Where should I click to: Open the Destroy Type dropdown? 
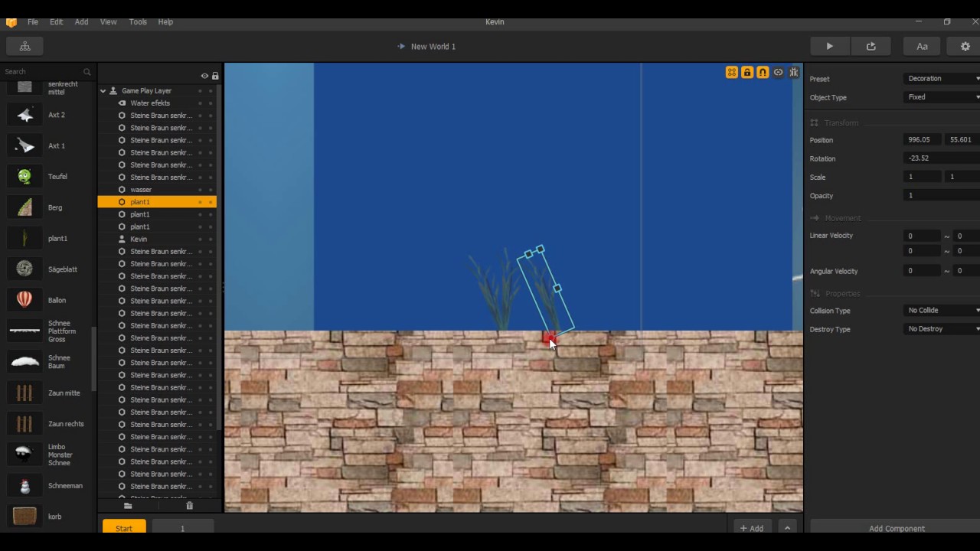tap(942, 329)
